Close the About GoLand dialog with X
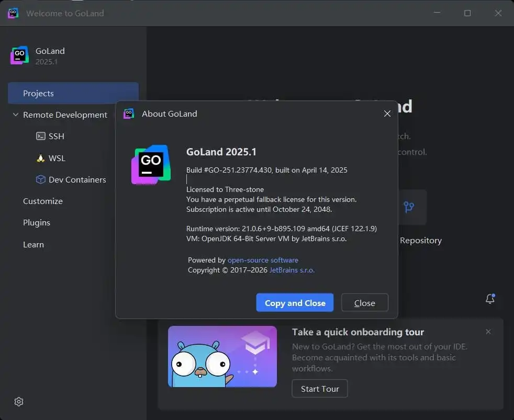 coord(387,113)
